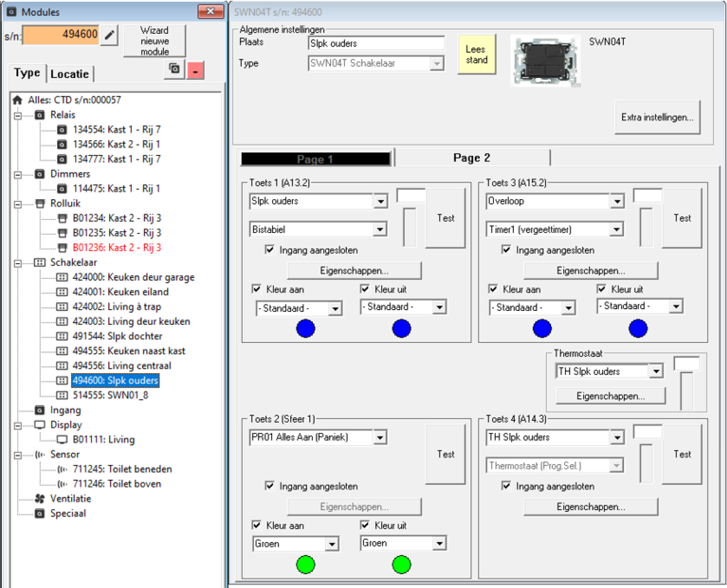Click the Dimmers category icon
This screenshot has height=588, width=727.
(40, 173)
